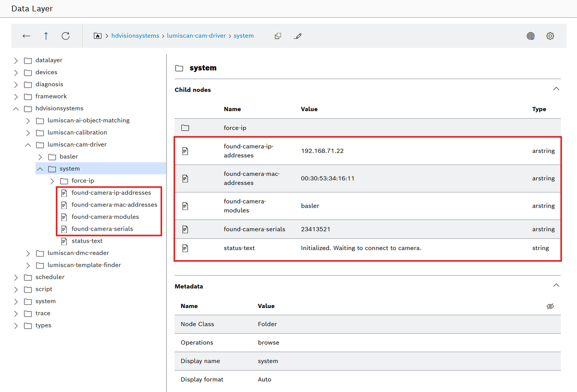Click system breadcrumb link
This screenshot has width=577, height=392.
pos(244,36)
